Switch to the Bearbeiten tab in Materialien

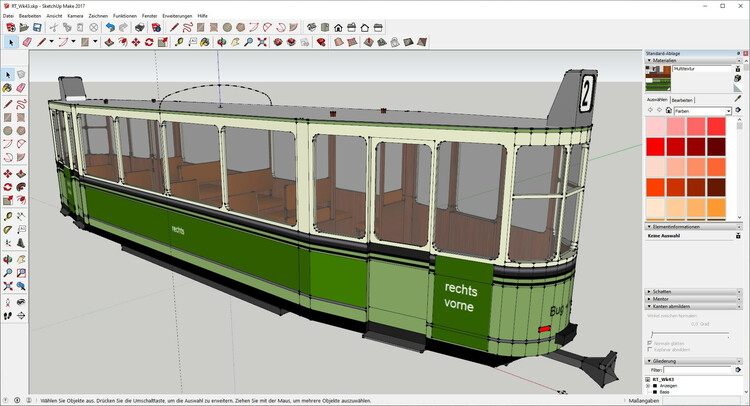coord(682,100)
